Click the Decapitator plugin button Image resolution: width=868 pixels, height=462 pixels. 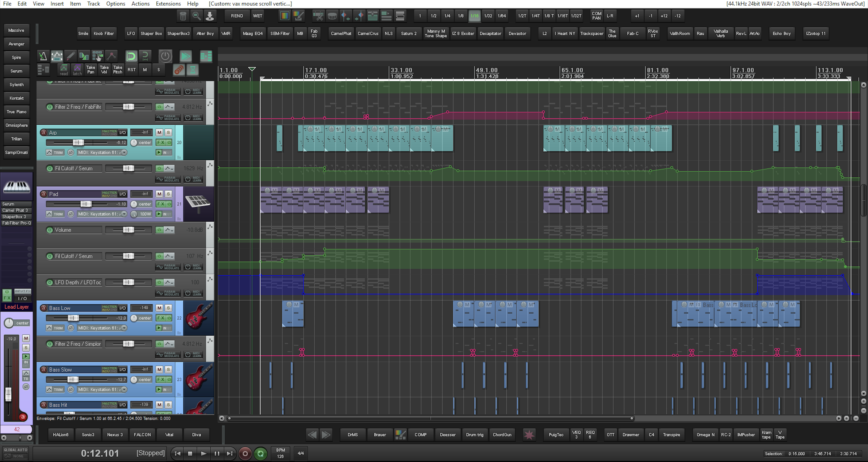490,33
